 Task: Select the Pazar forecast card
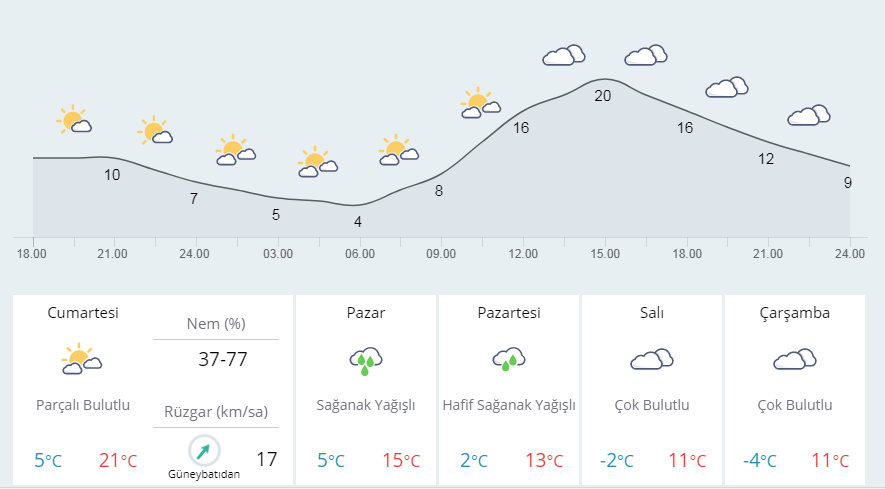click(x=366, y=390)
